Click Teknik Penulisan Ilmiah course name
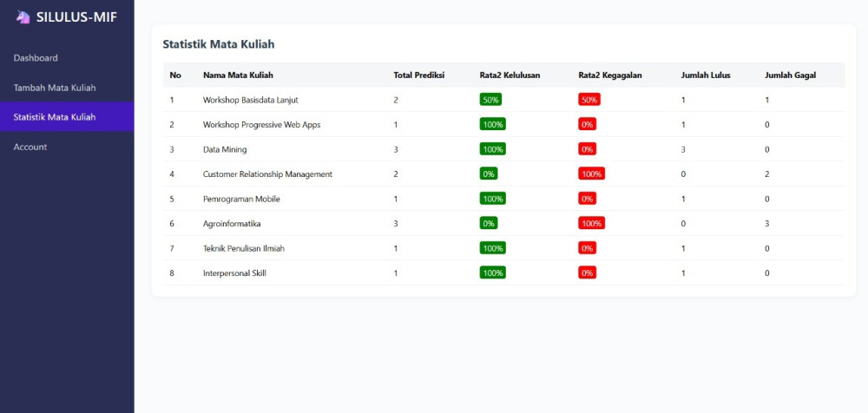The image size is (868, 413). click(x=244, y=248)
